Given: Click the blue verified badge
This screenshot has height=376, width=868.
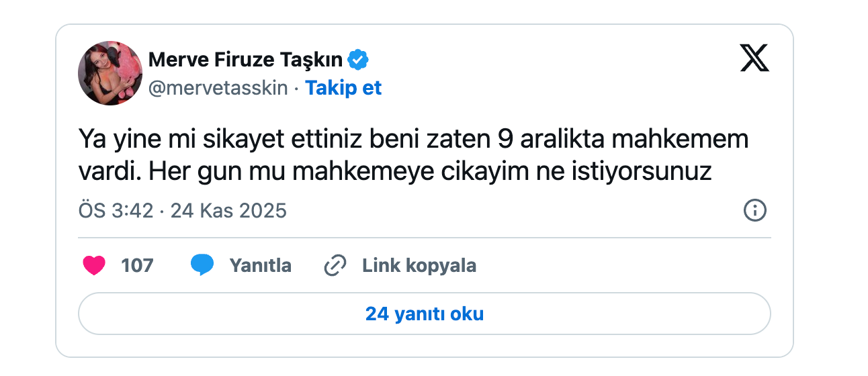Looking at the screenshot, I should click(x=358, y=60).
